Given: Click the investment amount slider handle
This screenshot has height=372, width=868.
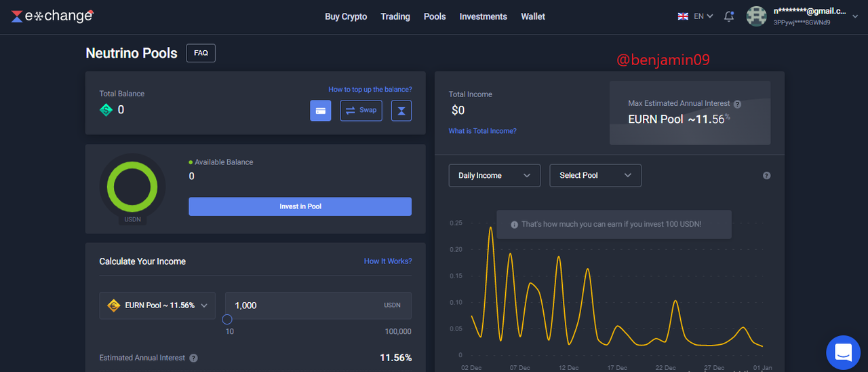Looking at the screenshot, I should pos(227,319).
